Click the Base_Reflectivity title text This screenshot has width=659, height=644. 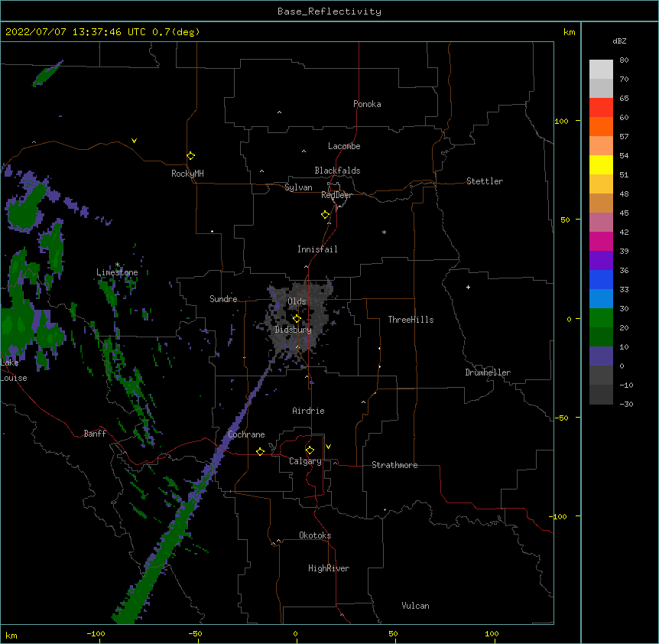click(x=329, y=11)
